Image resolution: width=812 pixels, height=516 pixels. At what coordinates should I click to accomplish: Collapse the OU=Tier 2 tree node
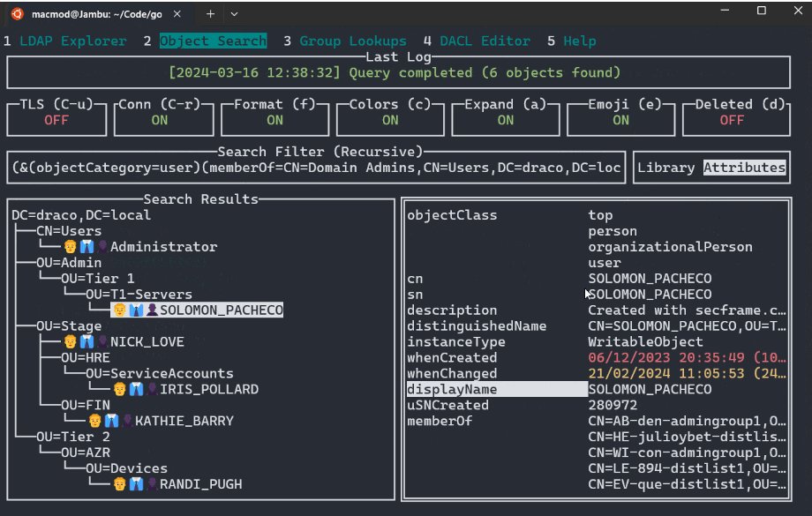(72, 437)
